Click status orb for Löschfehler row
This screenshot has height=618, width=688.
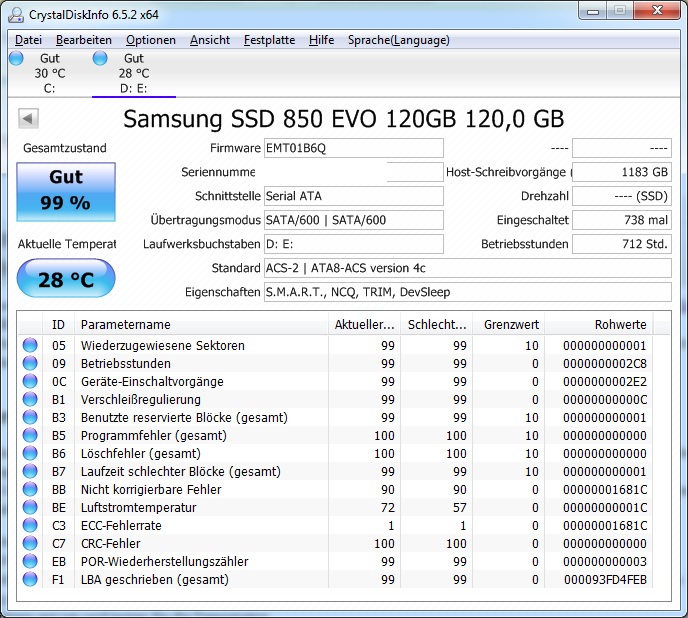coord(30,453)
